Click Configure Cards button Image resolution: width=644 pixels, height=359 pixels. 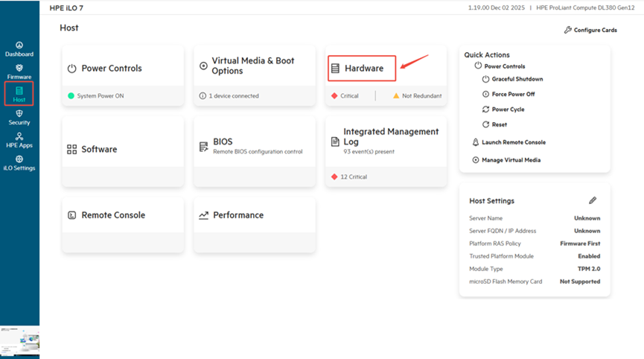point(590,30)
